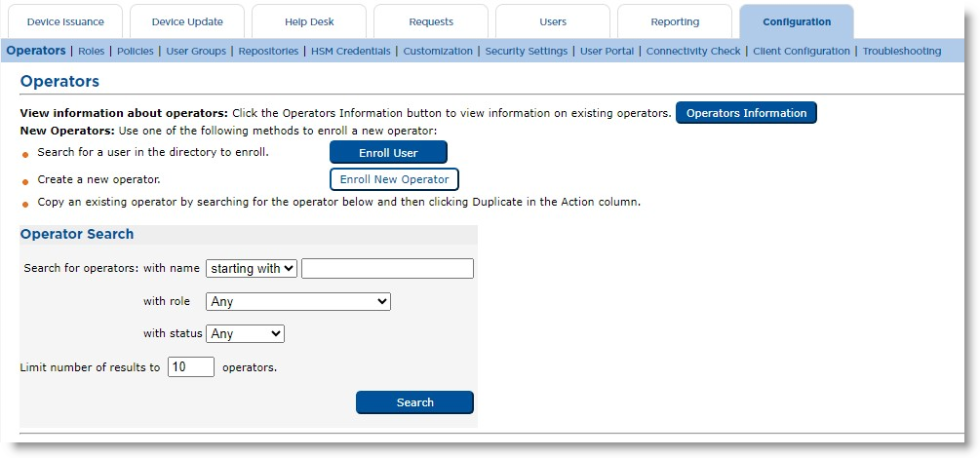The width and height of the screenshot is (980, 458).
Task: Go to the Requests tab
Action: pyautogui.click(x=431, y=21)
